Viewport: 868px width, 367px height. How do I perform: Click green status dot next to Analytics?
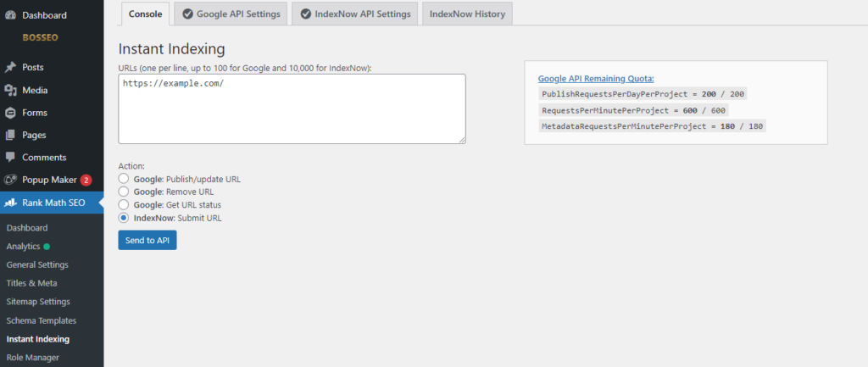tap(47, 247)
